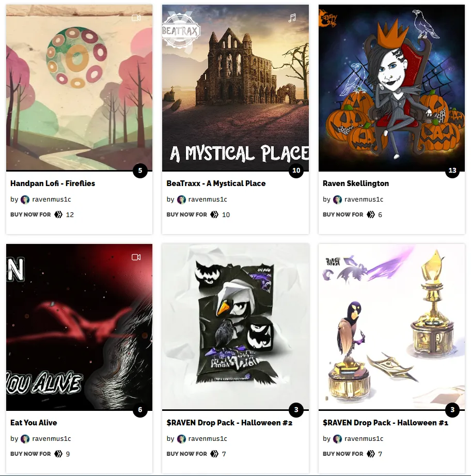Image resolution: width=471 pixels, height=476 pixels.
Task: Open Raven Skellington title link
Action: click(356, 183)
